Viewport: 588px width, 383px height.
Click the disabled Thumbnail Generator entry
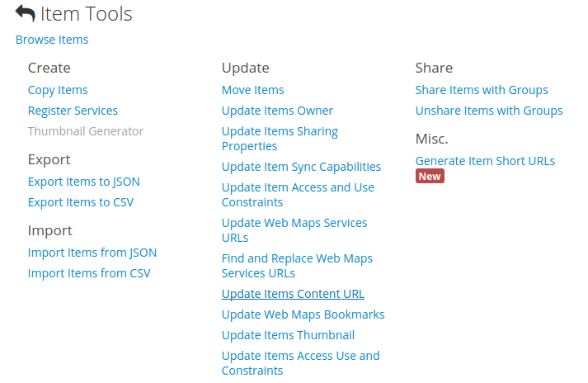[86, 131]
